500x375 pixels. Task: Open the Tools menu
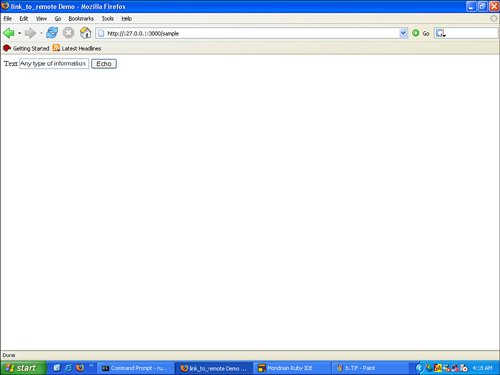[108, 19]
